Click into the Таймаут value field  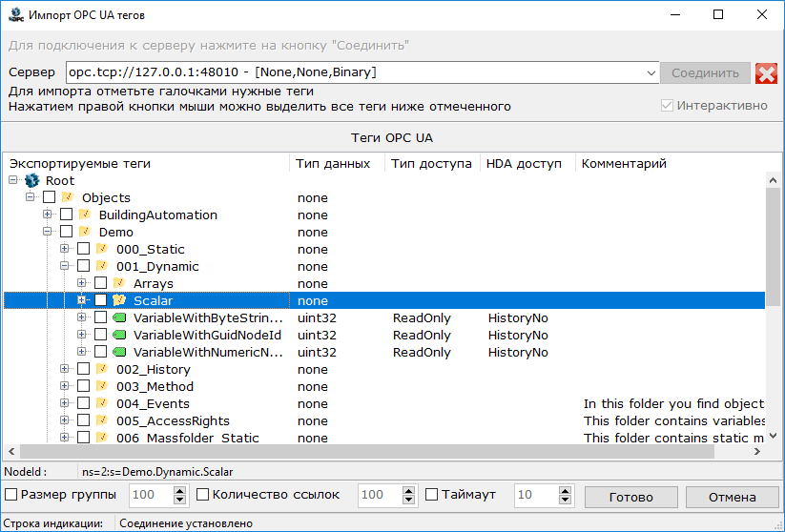click(536, 495)
